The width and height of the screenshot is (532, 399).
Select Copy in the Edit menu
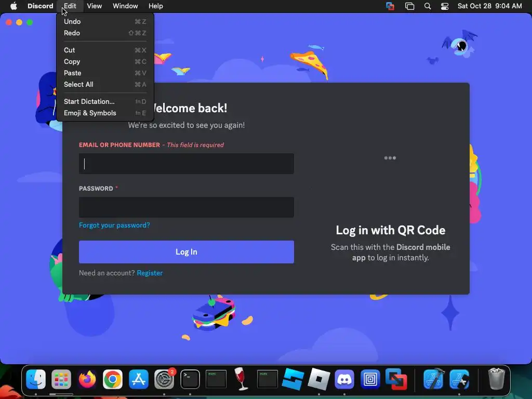pyautogui.click(x=105, y=61)
